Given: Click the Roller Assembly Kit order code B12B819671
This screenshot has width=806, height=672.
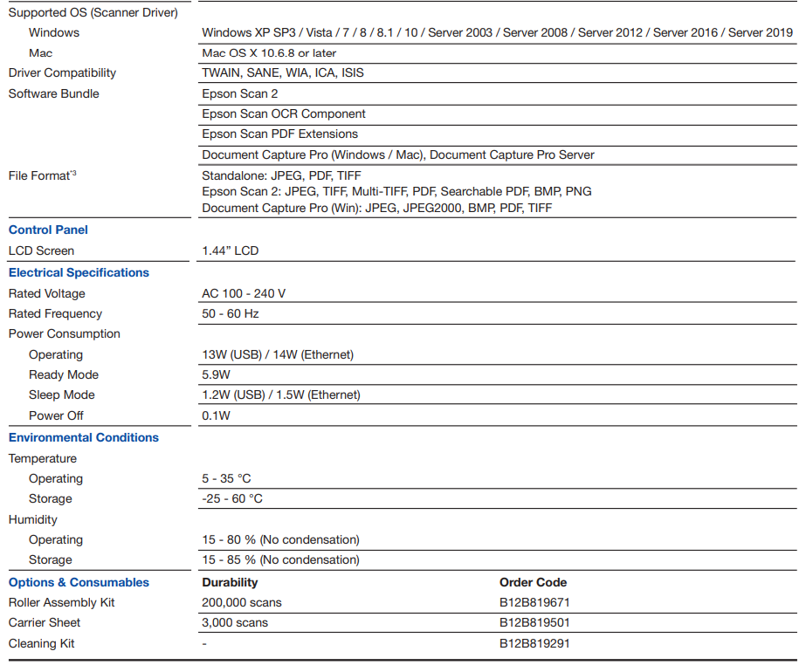Looking at the screenshot, I should click(534, 603).
